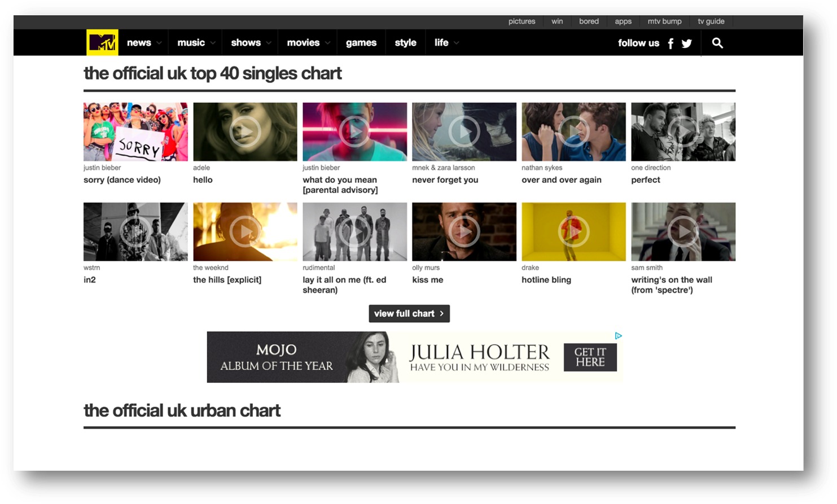Open the news section
Viewport: 837px width, 504px height.
point(139,43)
